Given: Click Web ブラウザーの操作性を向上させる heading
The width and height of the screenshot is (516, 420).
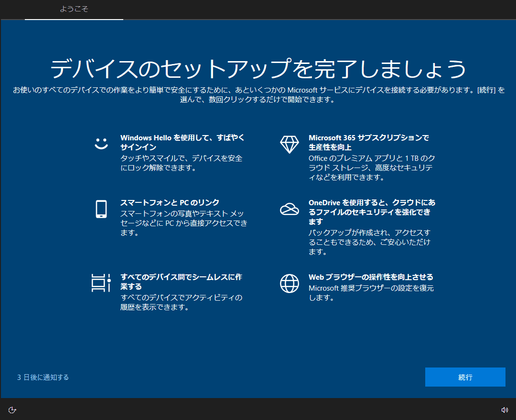Looking at the screenshot, I should point(371,277).
